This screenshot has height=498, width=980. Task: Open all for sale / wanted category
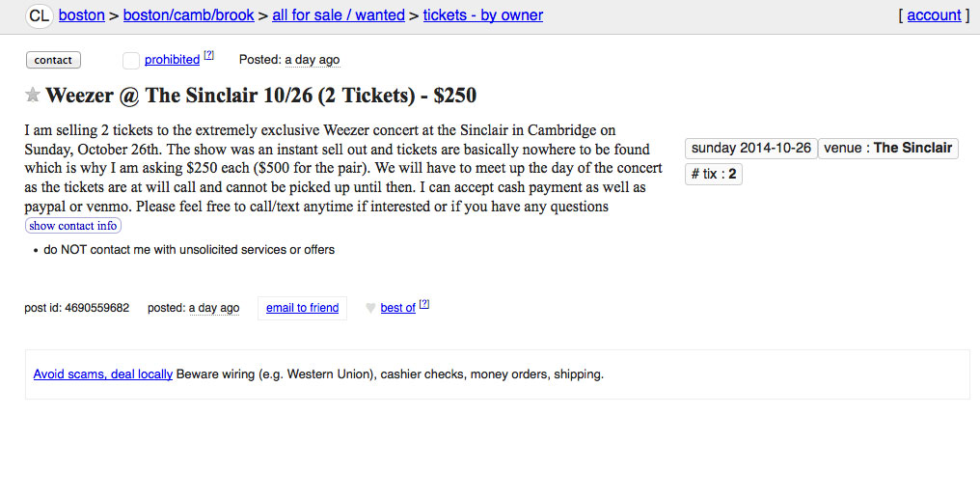point(339,15)
